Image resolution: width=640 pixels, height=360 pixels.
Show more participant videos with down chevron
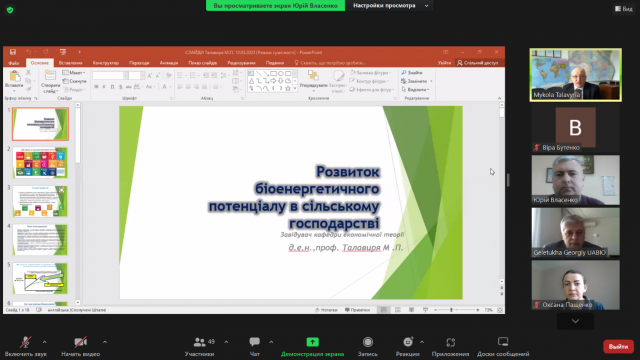point(575,321)
